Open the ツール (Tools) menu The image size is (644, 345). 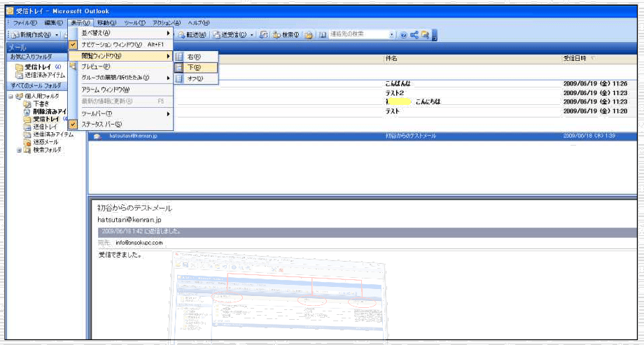pos(134,23)
